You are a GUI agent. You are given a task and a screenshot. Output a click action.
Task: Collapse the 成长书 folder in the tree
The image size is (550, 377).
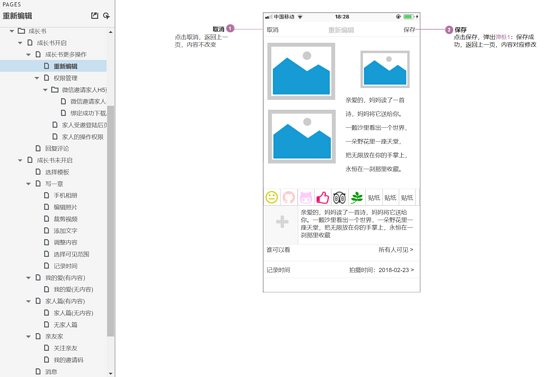[x=12, y=31]
